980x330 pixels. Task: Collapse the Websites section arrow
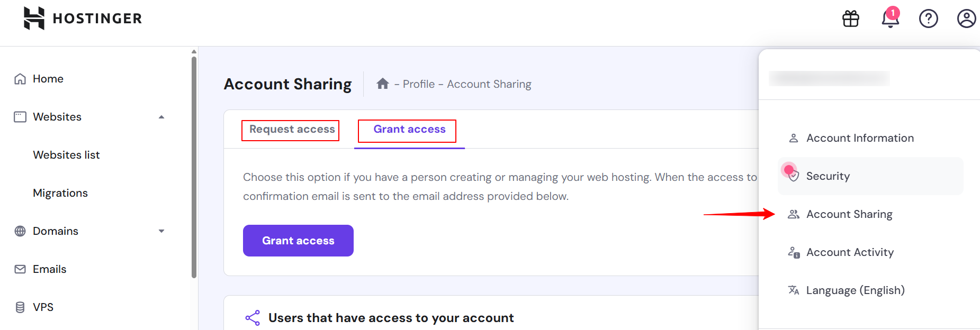tap(161, 117)
